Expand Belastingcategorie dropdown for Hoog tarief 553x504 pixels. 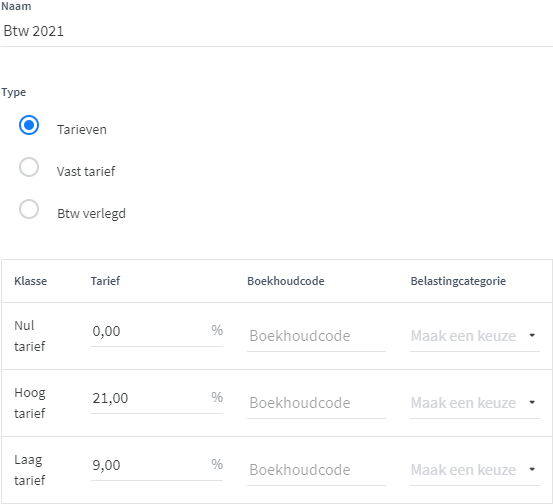coord(475,403)
